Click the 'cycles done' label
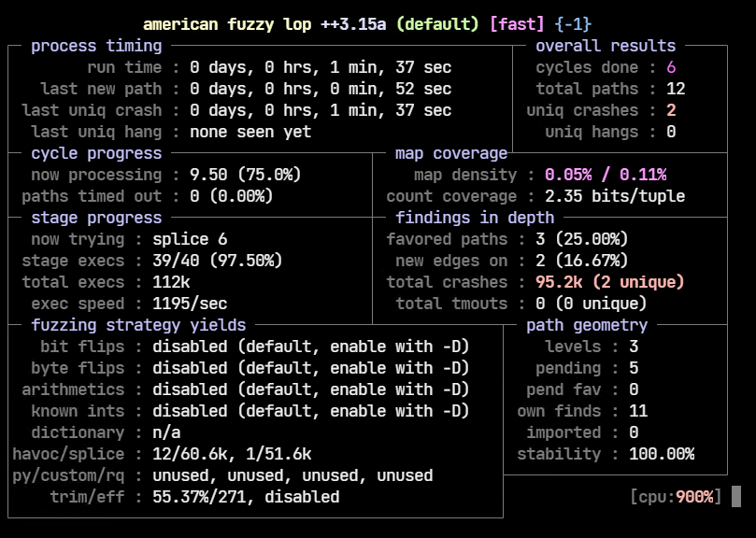Viewport: 756px width, 538px height. click(x=587, y=67)
